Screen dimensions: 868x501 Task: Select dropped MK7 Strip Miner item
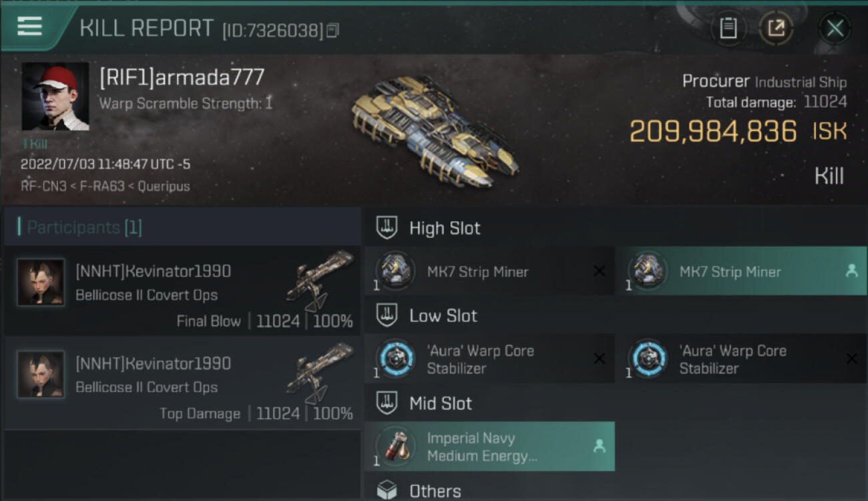click(741, 271)
